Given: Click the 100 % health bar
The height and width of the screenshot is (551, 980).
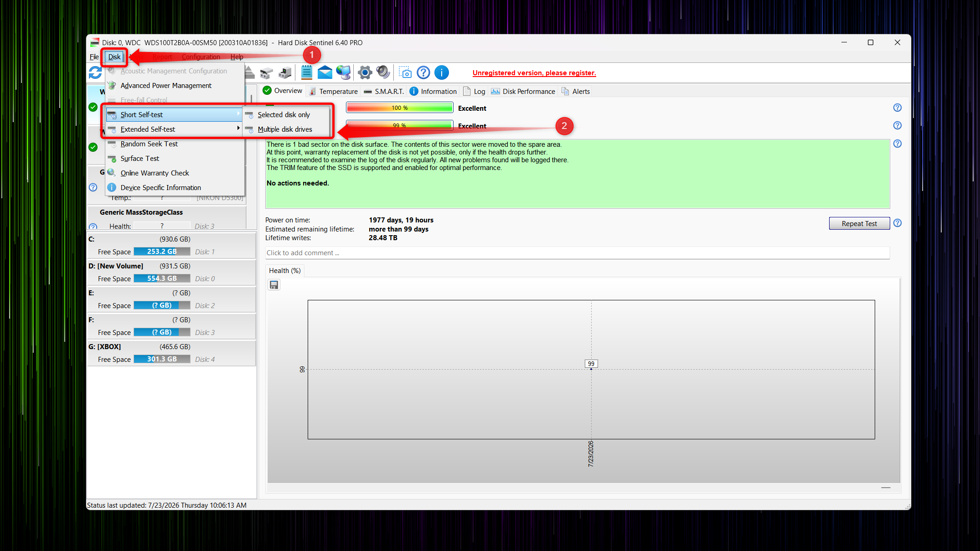Looking at the screenshot, I should point(399,108).
